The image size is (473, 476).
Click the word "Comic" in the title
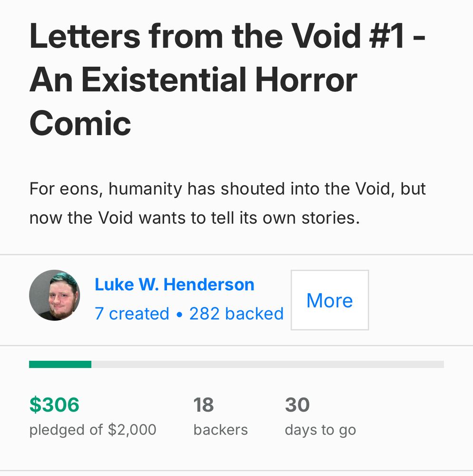pos(80,122)
